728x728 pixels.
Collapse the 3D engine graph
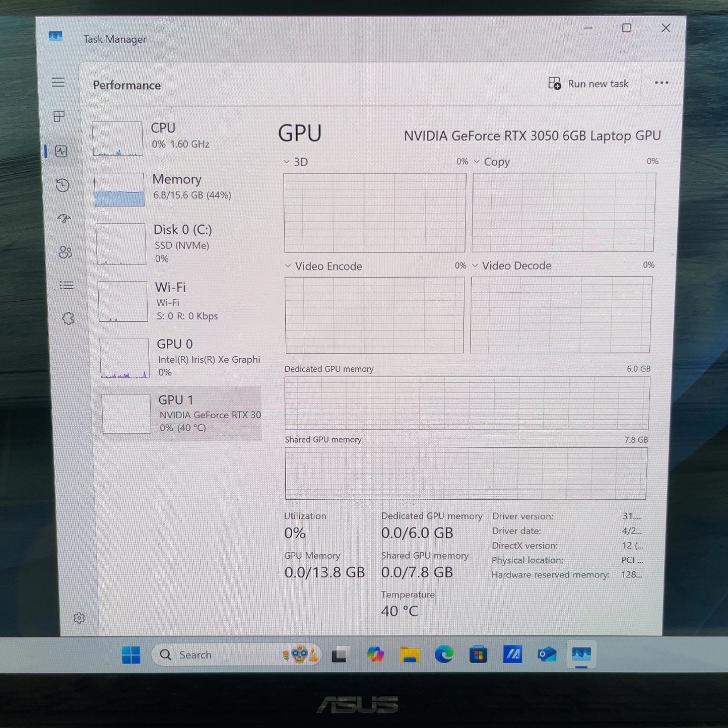(x=288, y=162)
